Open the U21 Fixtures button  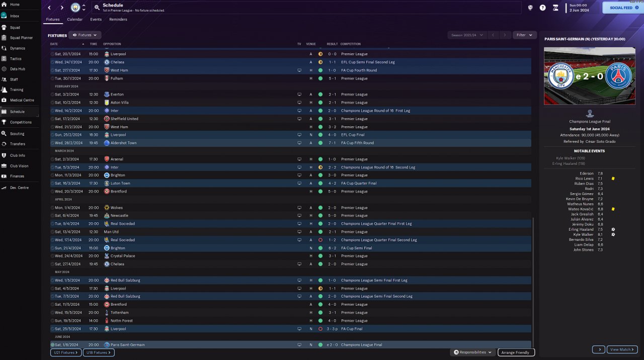pyautogui.click(x=65, y=352)
